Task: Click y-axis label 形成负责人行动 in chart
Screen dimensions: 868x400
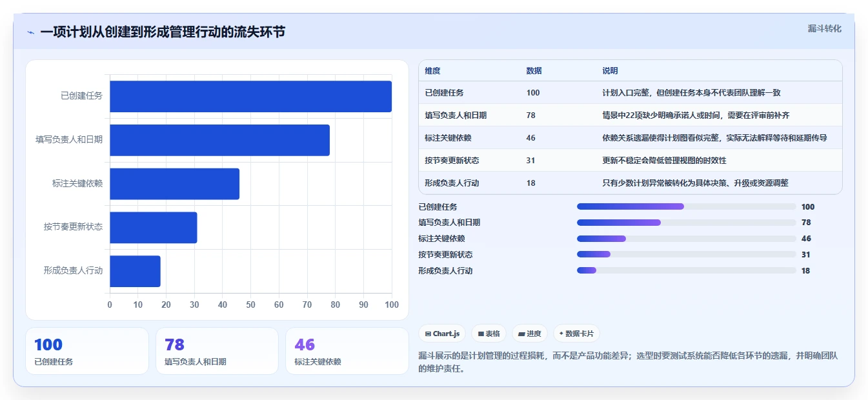Action: [x=73, y=271]
